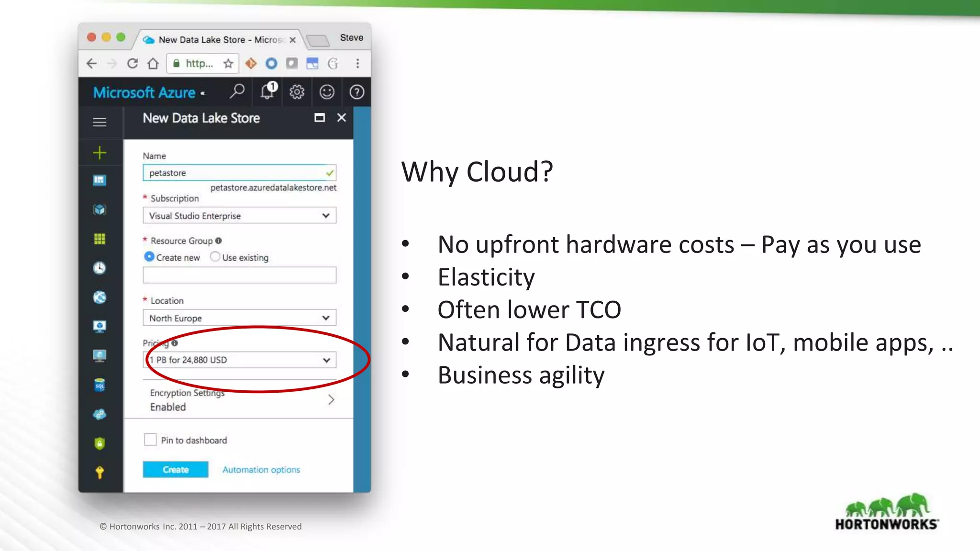Click the empty resource group name field
This screenshot has width=980, height=551.
click(x=239, y=275)
